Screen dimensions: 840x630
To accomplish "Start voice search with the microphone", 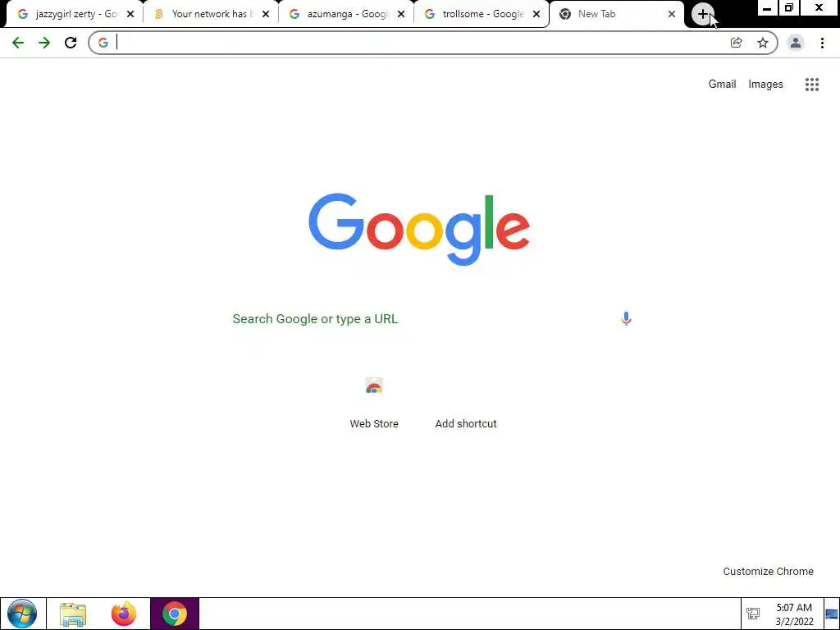I will 626,319.
